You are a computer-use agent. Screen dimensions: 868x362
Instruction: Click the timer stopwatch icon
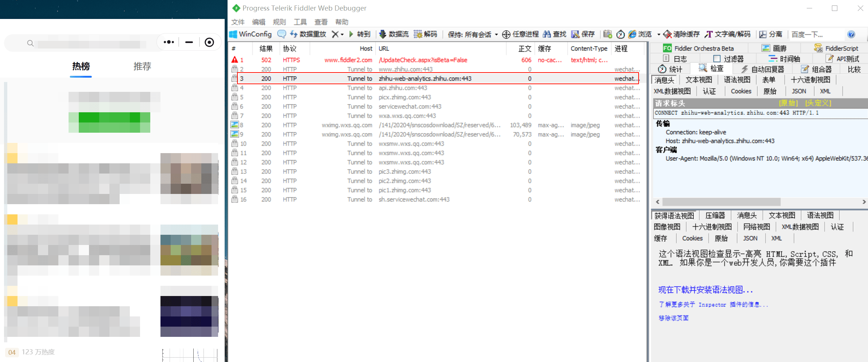coord(620,34)
